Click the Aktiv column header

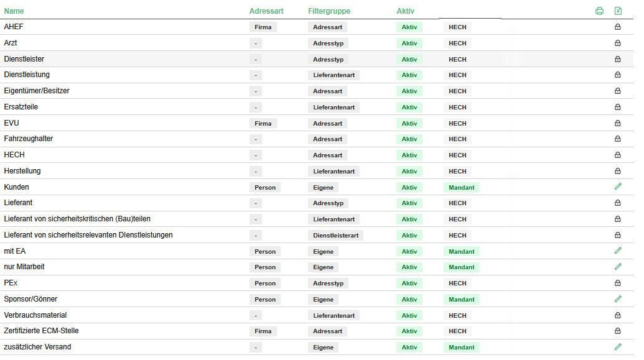coord(405,11)
